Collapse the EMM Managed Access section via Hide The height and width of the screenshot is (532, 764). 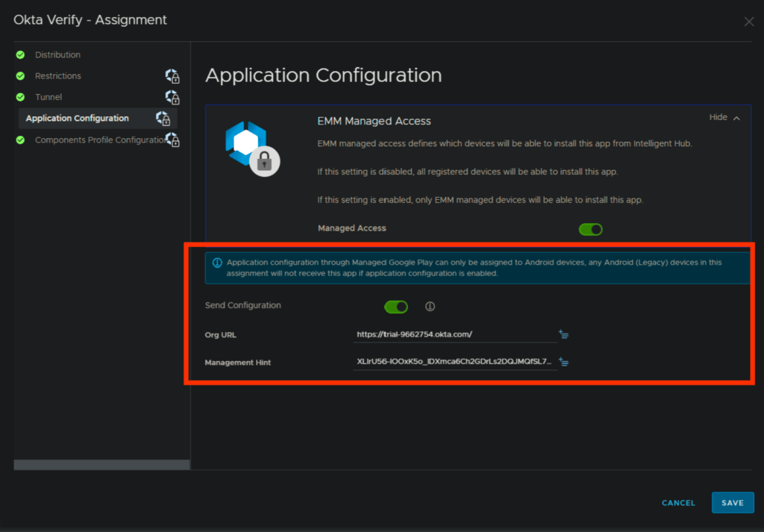coord(724,118)
